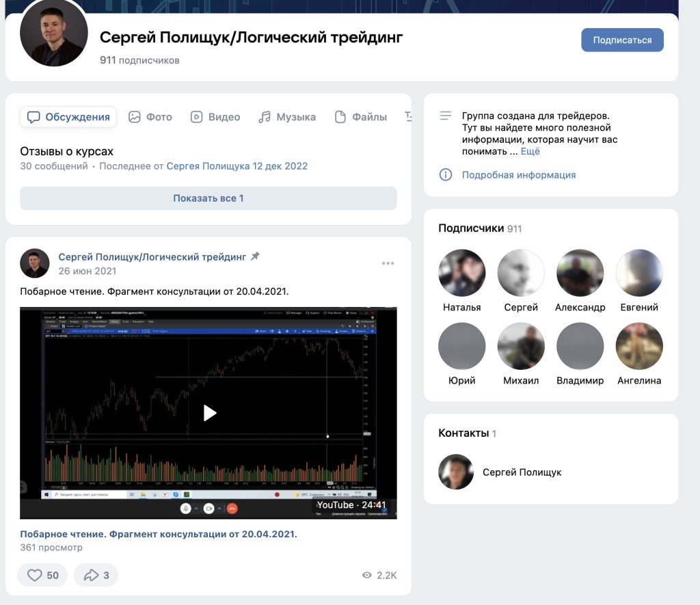This screenshot has width=700, height=605.
Task: Open subscriber Владимир's avatar
Action: [580, 346]
